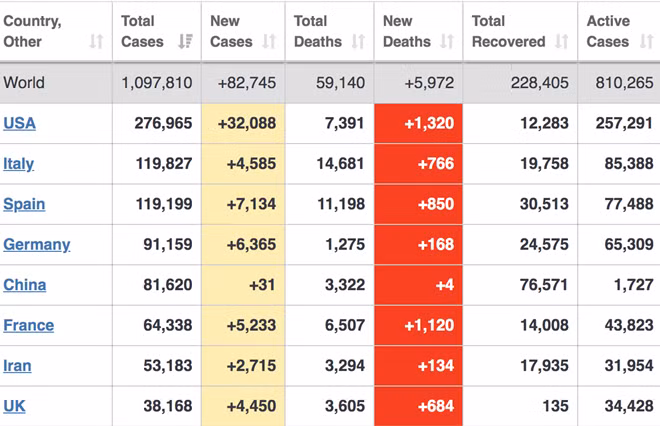Open the France country link

coord(29,325)
